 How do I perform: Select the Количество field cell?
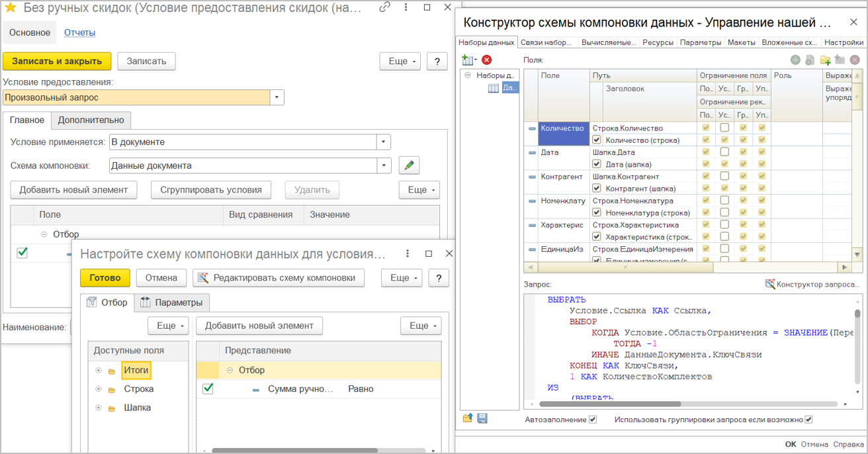(x=562, y=128)
